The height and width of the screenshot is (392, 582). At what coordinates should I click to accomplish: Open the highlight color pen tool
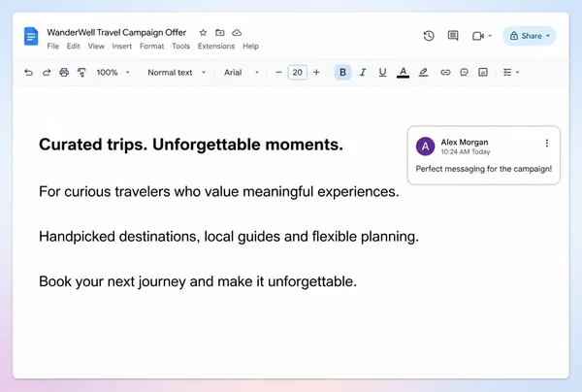[x=423, y=73]
